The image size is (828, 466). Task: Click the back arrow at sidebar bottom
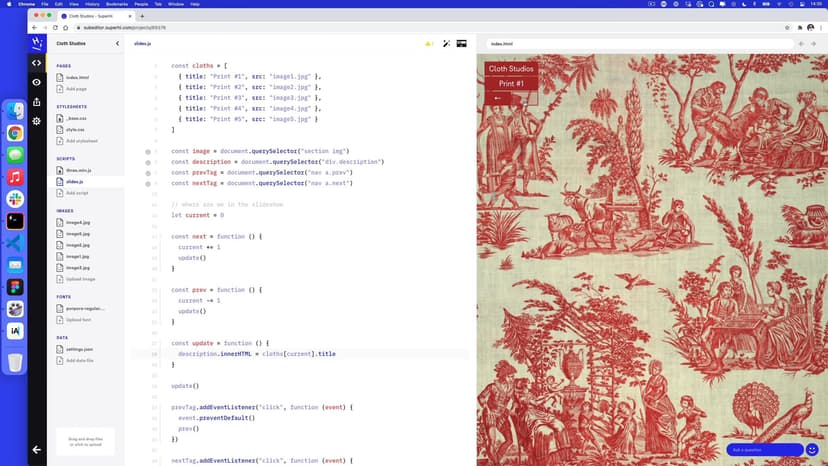click(37, 450)
